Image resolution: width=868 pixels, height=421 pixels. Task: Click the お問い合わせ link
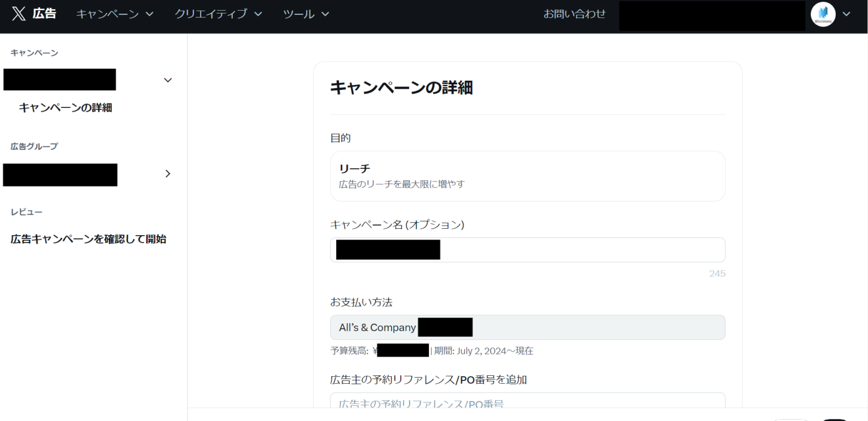click(x=574, y=14)
